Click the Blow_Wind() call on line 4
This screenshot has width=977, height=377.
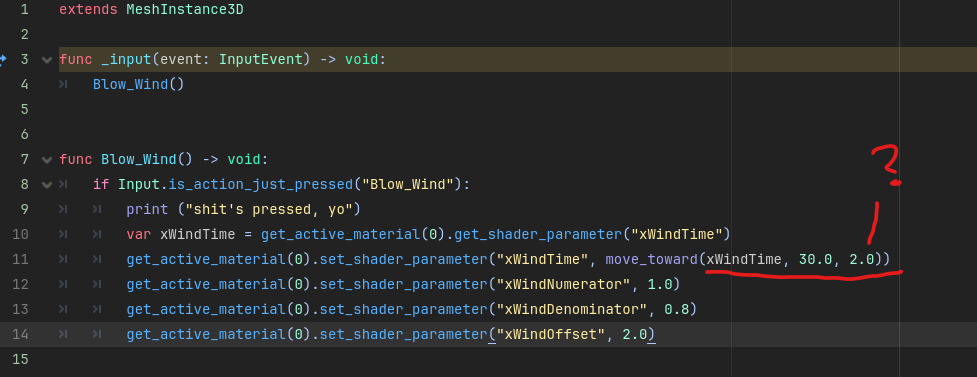click(138, 84)
